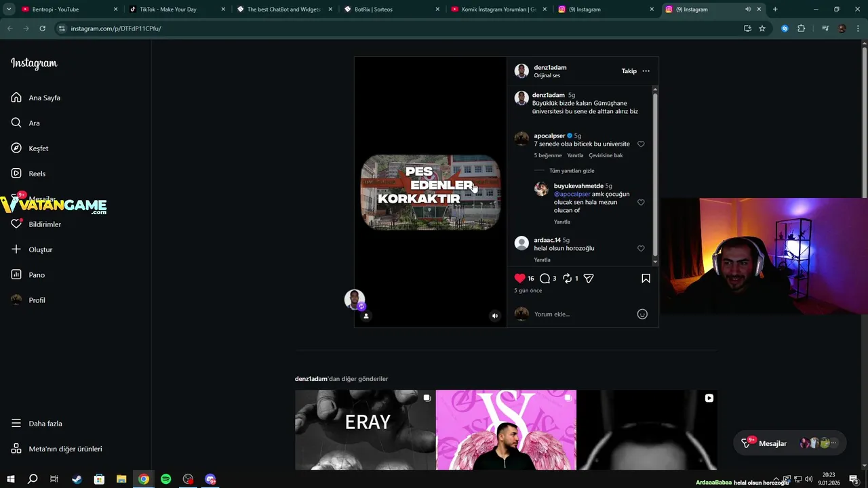Like apocalpser's comment
Image resolution: width=868 pixels, height=488 pixels.
pos(641,144)
